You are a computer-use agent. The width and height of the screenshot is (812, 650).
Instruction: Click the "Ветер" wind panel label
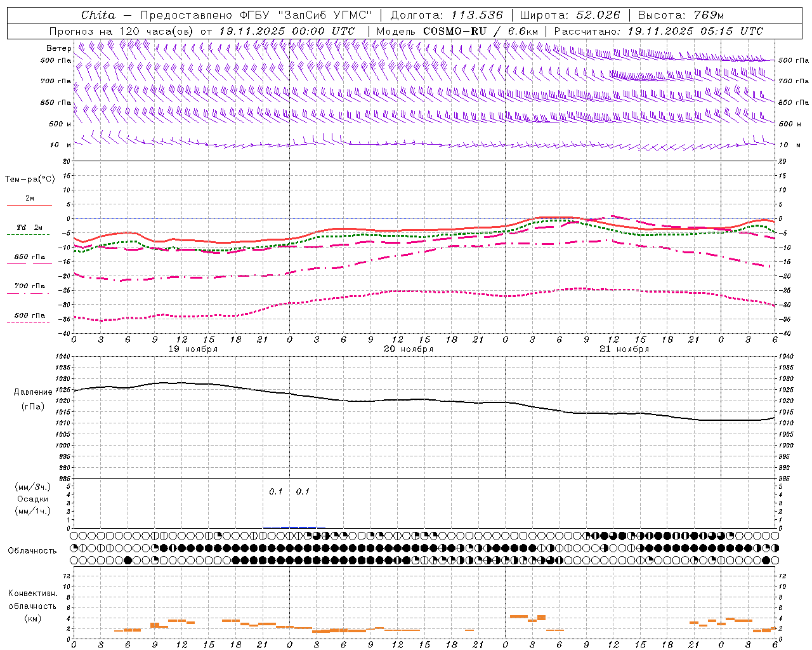point(59,48)
